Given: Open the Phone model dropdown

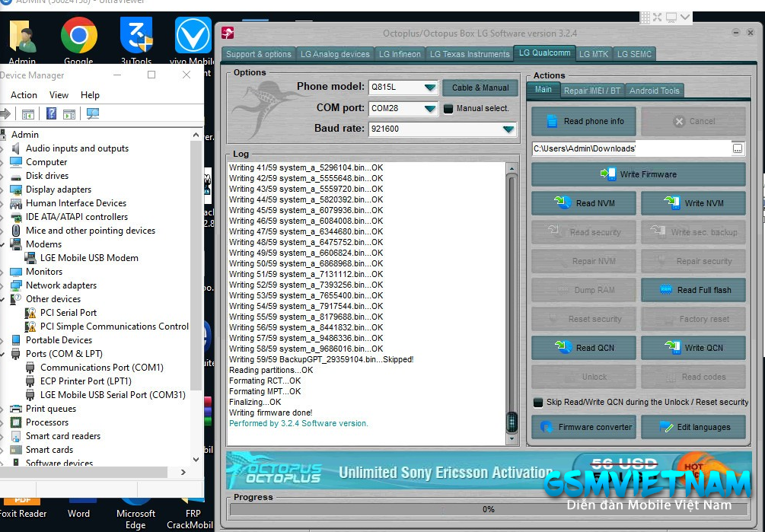Looking at the screenshot, I should 429,88.
